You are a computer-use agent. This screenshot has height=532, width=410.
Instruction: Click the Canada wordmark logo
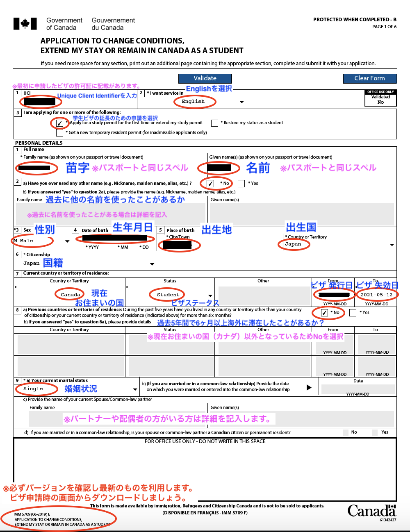[x=371, y=511]
